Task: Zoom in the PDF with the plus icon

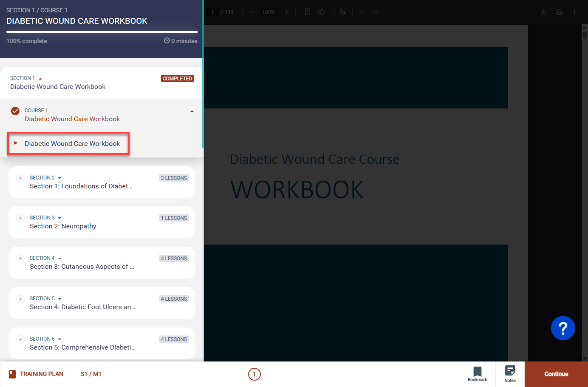Action: (287, 12)
